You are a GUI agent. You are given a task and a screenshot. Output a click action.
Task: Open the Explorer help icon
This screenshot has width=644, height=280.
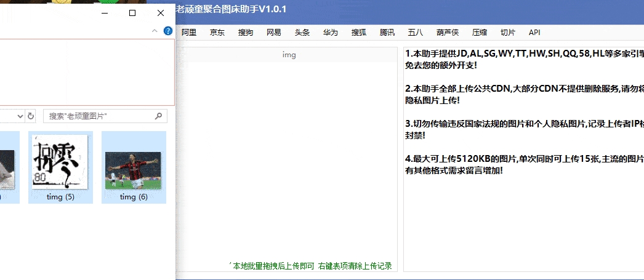[x=167, y=31]
